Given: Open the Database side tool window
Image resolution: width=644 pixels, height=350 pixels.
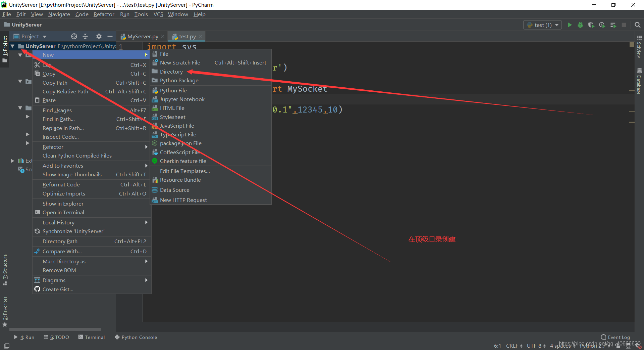Looking at the screenshot, I should point(639,81).
